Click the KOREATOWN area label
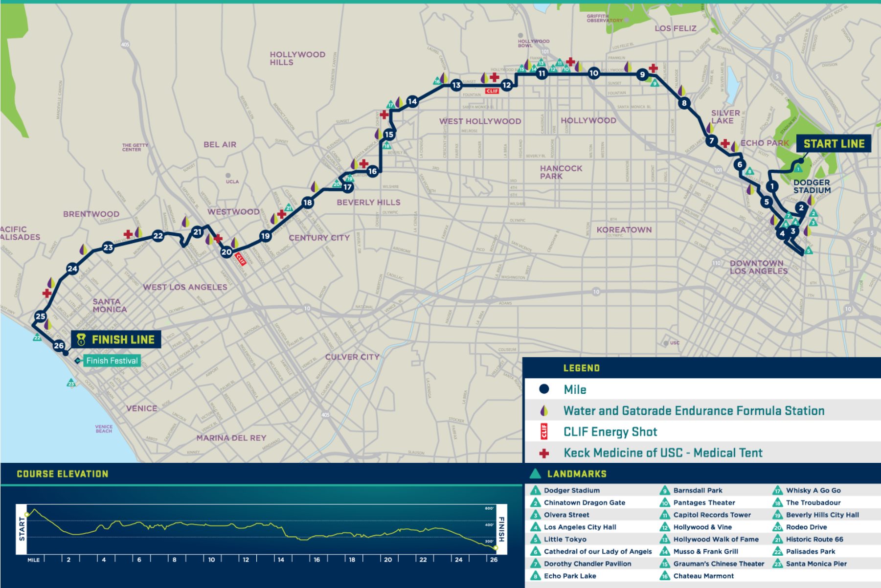This screenshot has height=588, width=881. tap(624, 230)
